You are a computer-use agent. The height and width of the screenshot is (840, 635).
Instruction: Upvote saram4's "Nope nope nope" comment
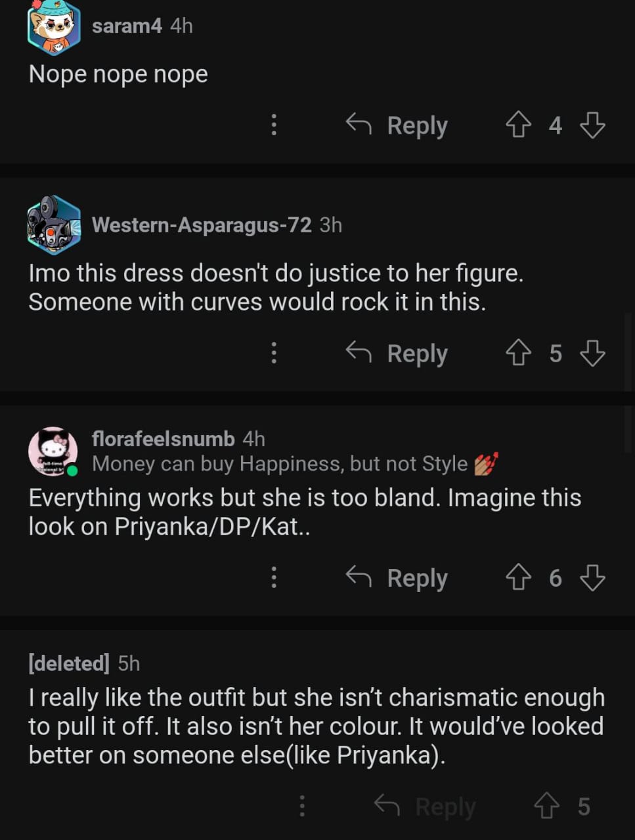pyautogui.click(x=518, y=125)
